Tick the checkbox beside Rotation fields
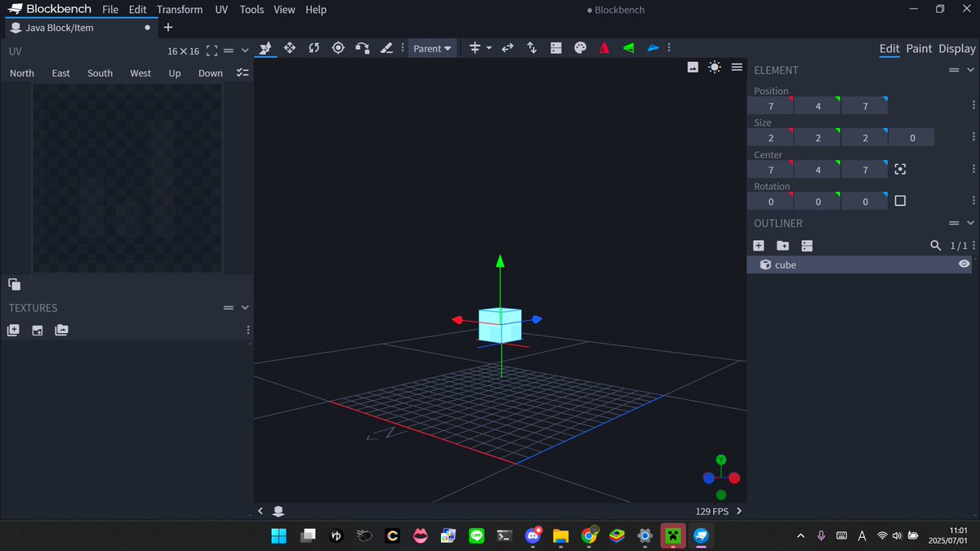Image resolution: width=980 pixels, height=551 pixels. (900, 201)
